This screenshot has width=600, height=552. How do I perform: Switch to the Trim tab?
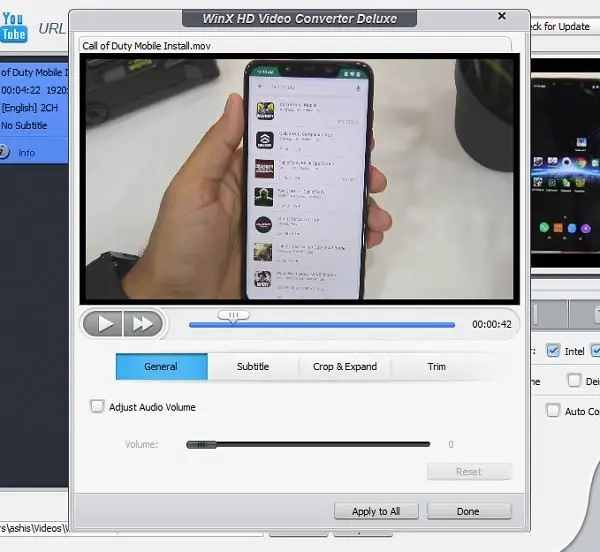pyautogui.click(x=437, y=366)
